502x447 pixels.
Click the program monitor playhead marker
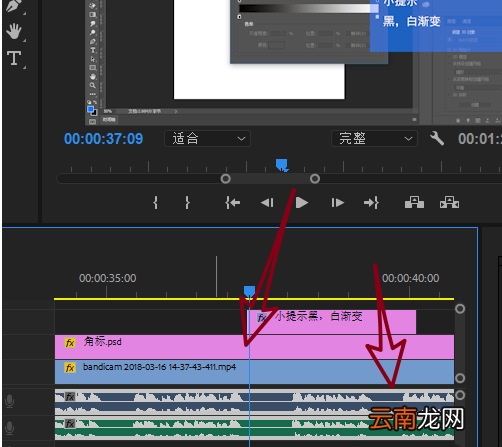coord(282,165)
